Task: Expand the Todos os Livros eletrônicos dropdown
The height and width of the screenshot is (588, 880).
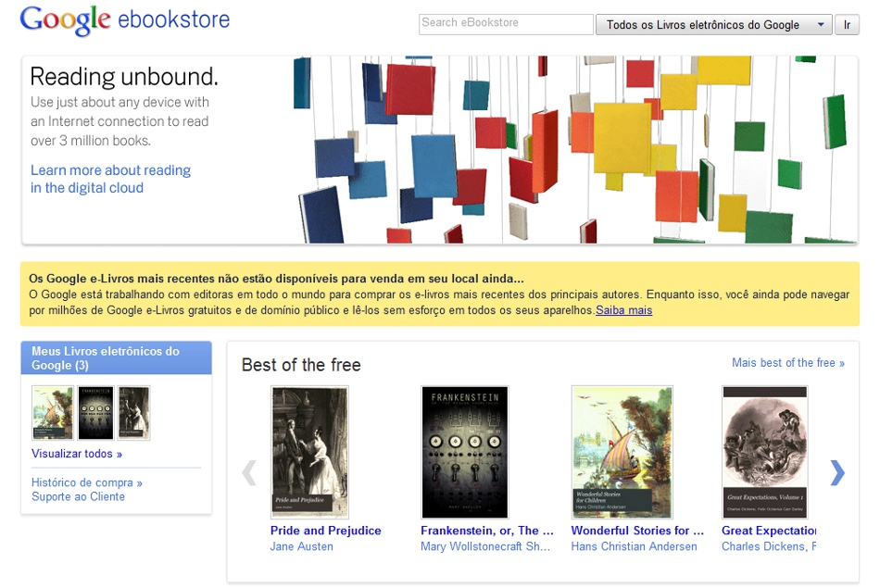Action: click(x=713, y=25)
